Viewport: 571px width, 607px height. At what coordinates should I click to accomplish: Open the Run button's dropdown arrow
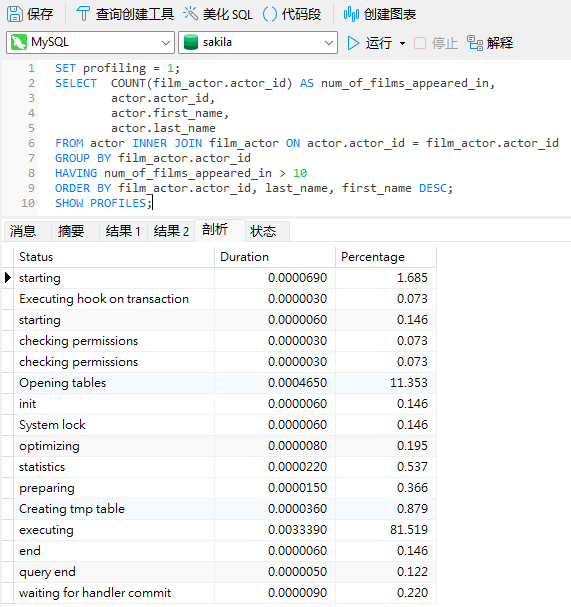[403, 43]
